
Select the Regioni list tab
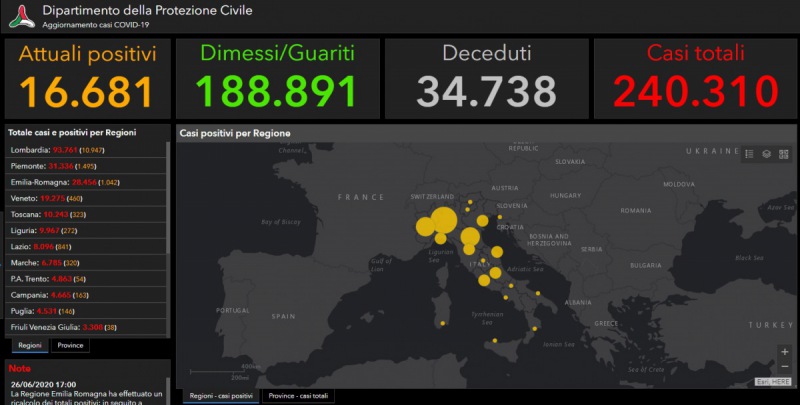[x=30, y=346]
